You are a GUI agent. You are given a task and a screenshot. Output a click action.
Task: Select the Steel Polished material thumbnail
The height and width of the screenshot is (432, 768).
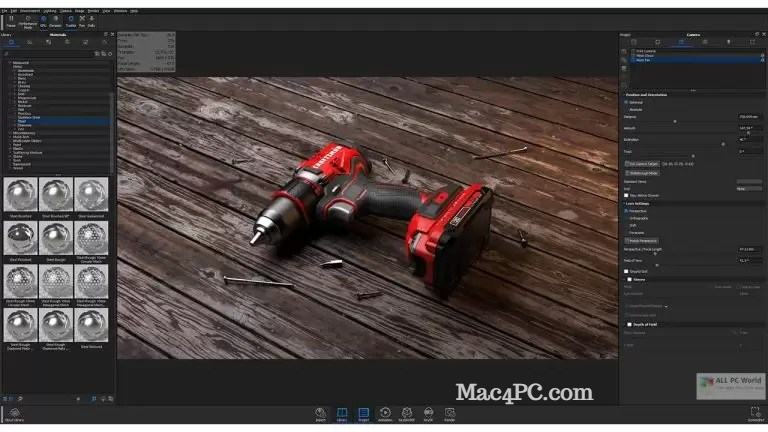[21, 238]
